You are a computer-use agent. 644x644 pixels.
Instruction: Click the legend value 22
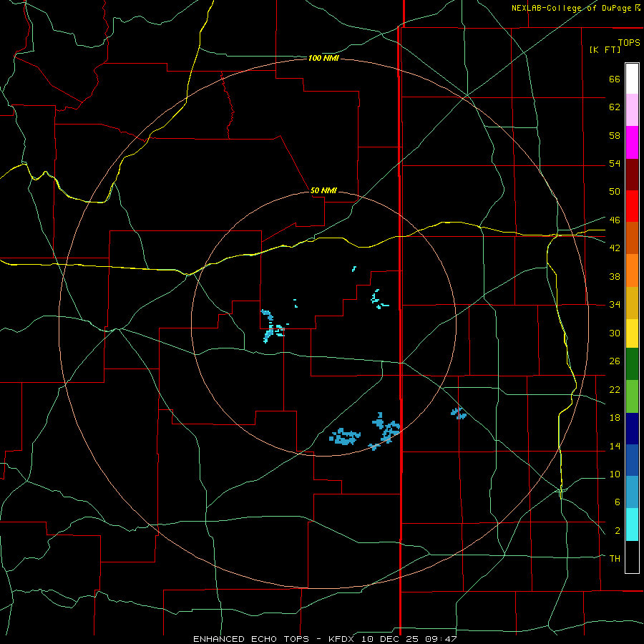coord(615,389)
